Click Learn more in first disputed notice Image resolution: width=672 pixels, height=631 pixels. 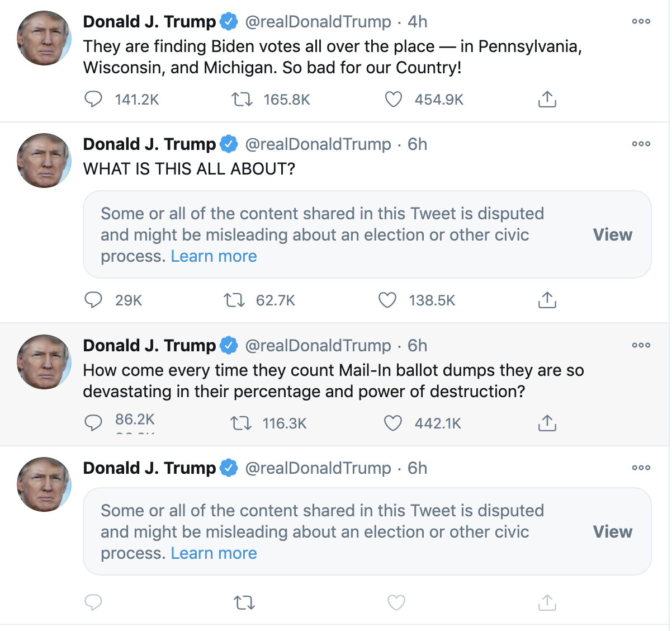click(214, 256)
